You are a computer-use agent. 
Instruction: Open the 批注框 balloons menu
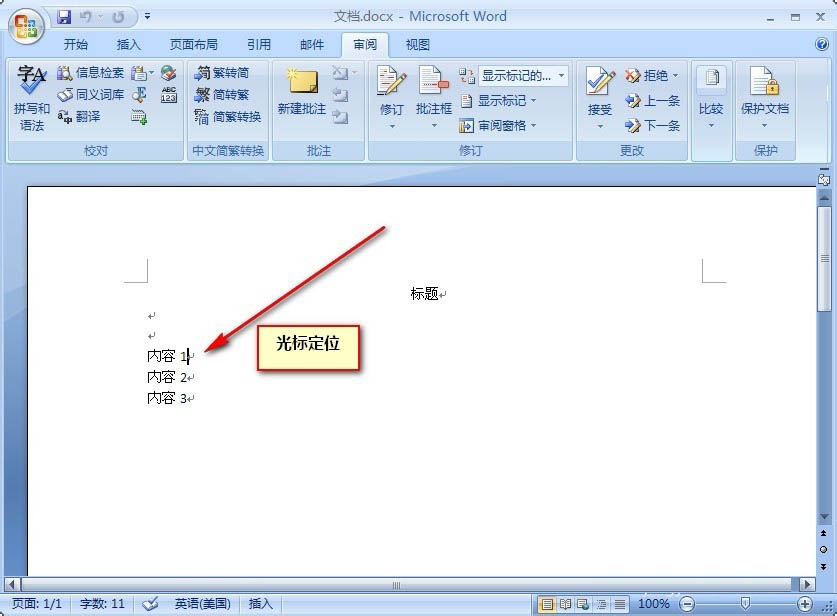(433, 96)
